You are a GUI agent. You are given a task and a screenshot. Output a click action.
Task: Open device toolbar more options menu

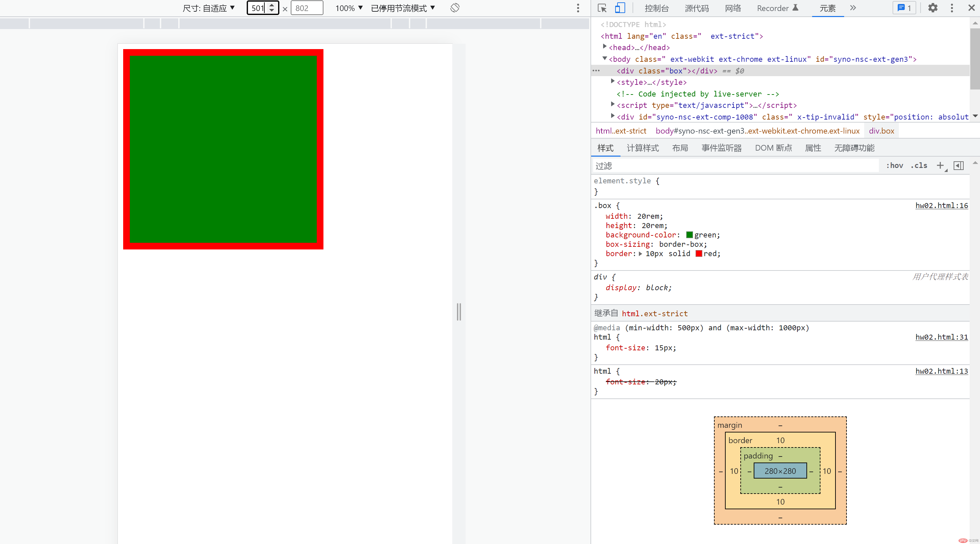click(x=578, y=8)
